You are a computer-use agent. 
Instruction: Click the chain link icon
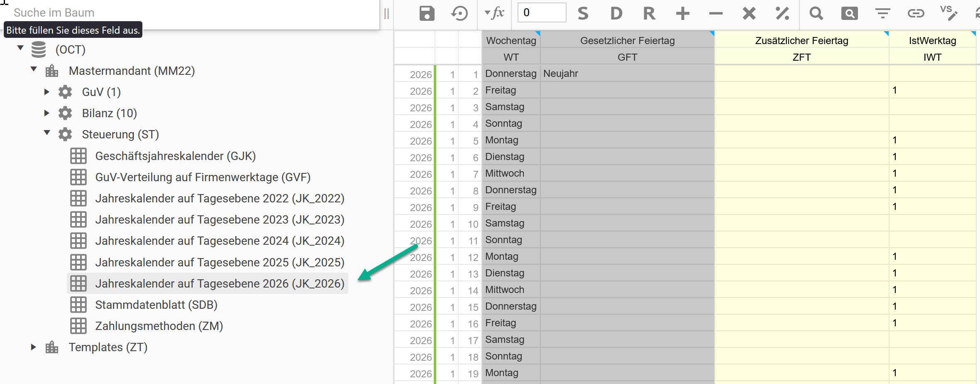[x=916, y=13]
